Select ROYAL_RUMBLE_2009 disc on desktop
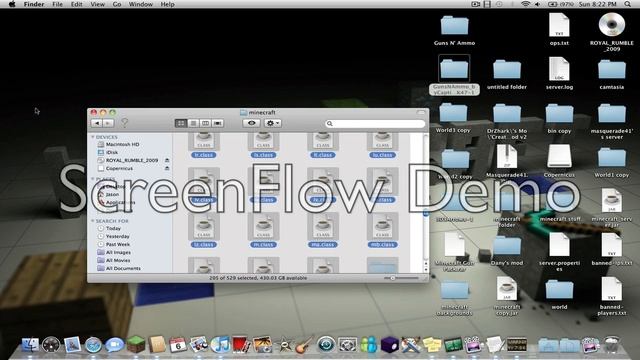Image resolution: width=640 pixels, height=360 pixels. click(x=611, y=32)
